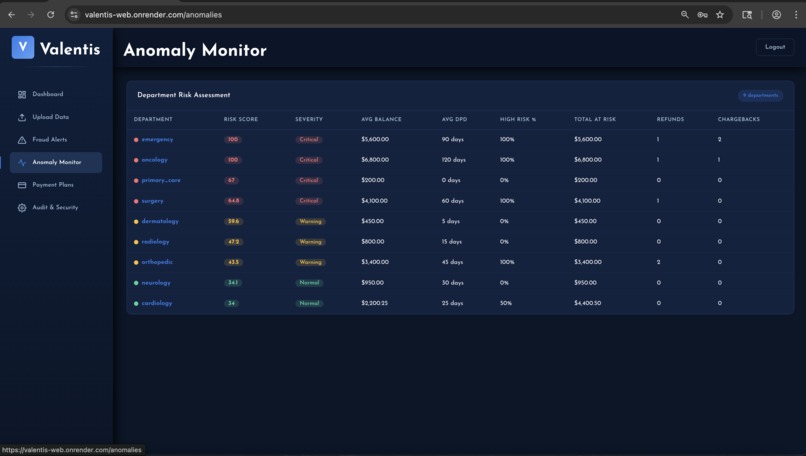Open the radiology department link
Viewport: 806px width, 456px height.
coord(155,242)
